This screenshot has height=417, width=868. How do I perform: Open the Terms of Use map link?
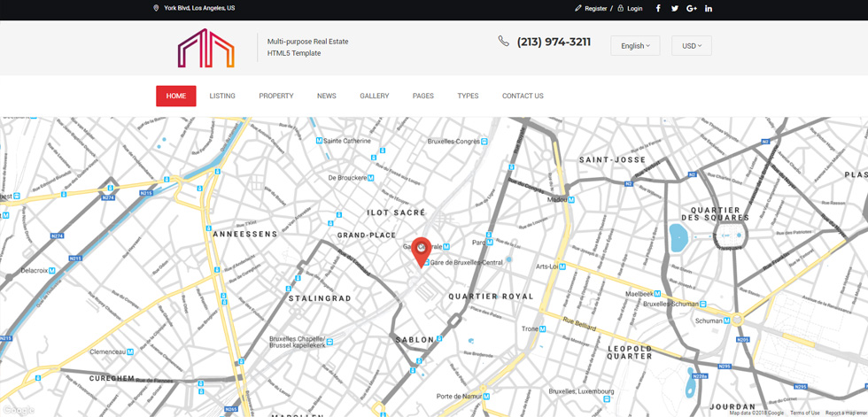coord(805,413)
